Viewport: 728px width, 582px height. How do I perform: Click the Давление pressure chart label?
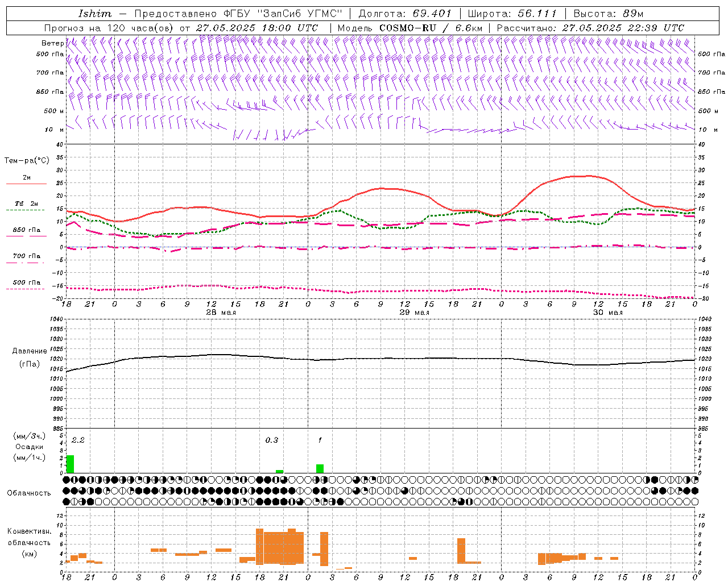[28, 351]
